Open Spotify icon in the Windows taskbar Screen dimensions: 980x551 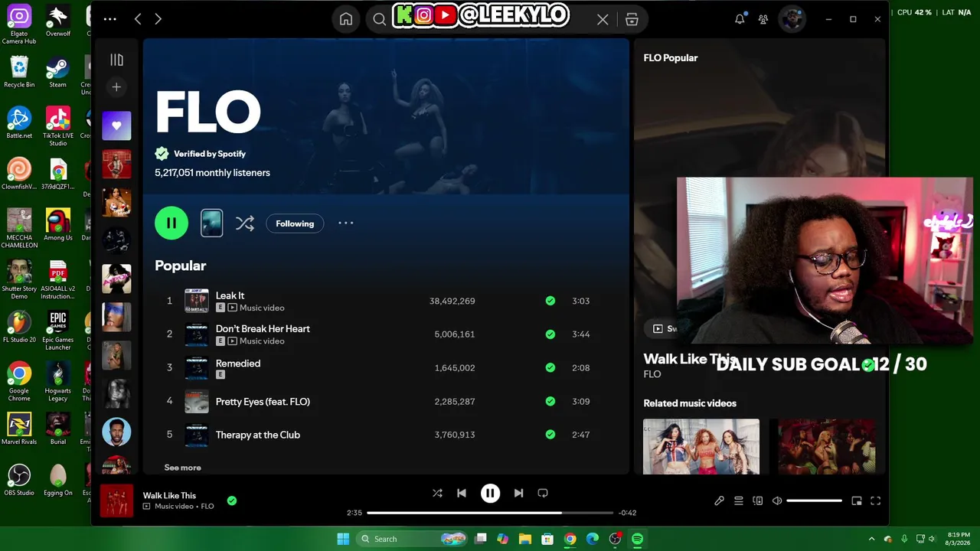(x=637, y=539)
